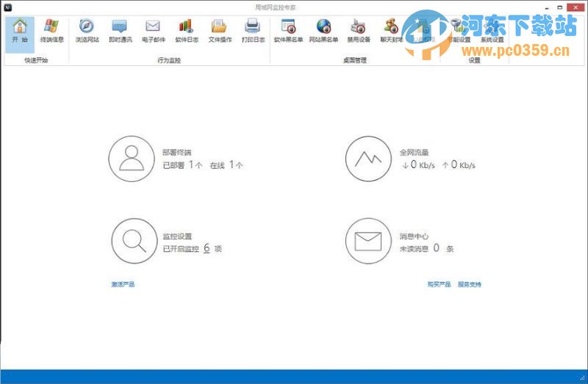The width and height of the screenshot is (588, 384).
Task: Click the 监控设置 magnifier icon
Action: click(x=135, y=242)
